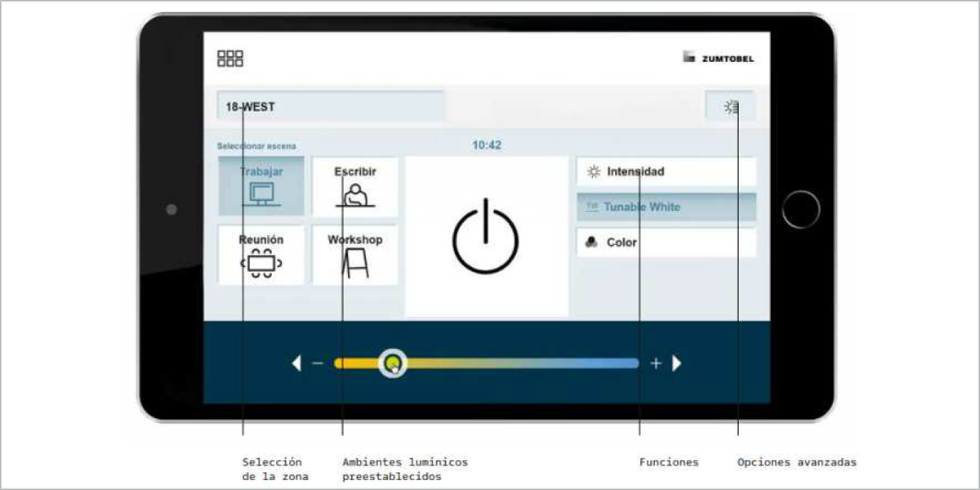Click the plus sign on slider

(x=655, y=363)
